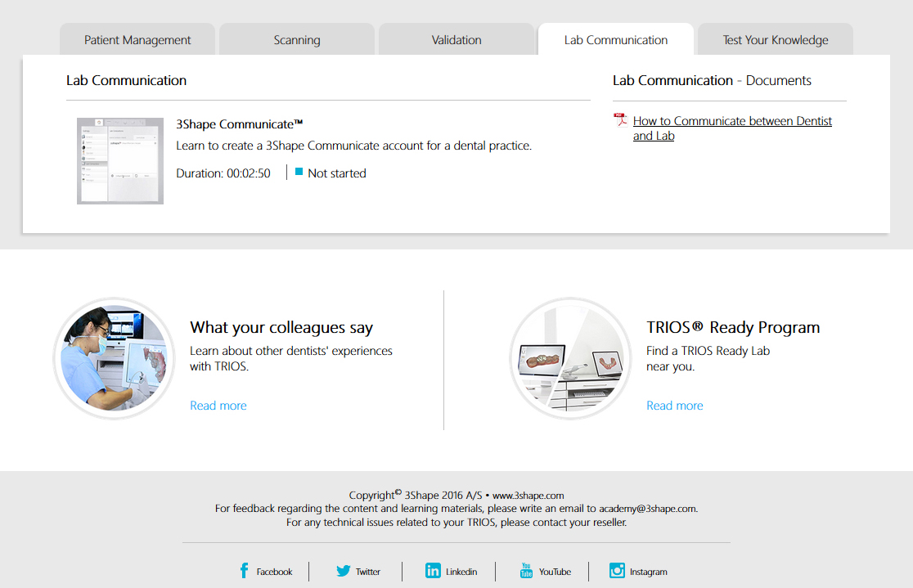Click the YouTube icon in footer
Viewport: 913px width, 588px height.
tap(526, 571)
